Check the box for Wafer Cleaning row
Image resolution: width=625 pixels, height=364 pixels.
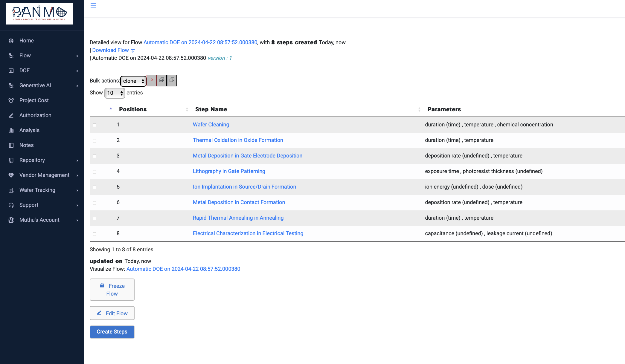94,125
